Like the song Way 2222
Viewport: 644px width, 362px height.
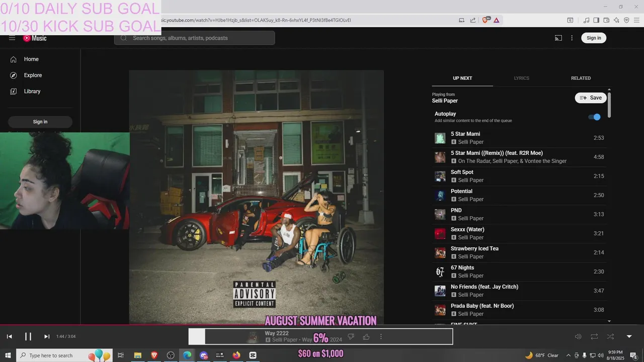click(x=366, y=337)
